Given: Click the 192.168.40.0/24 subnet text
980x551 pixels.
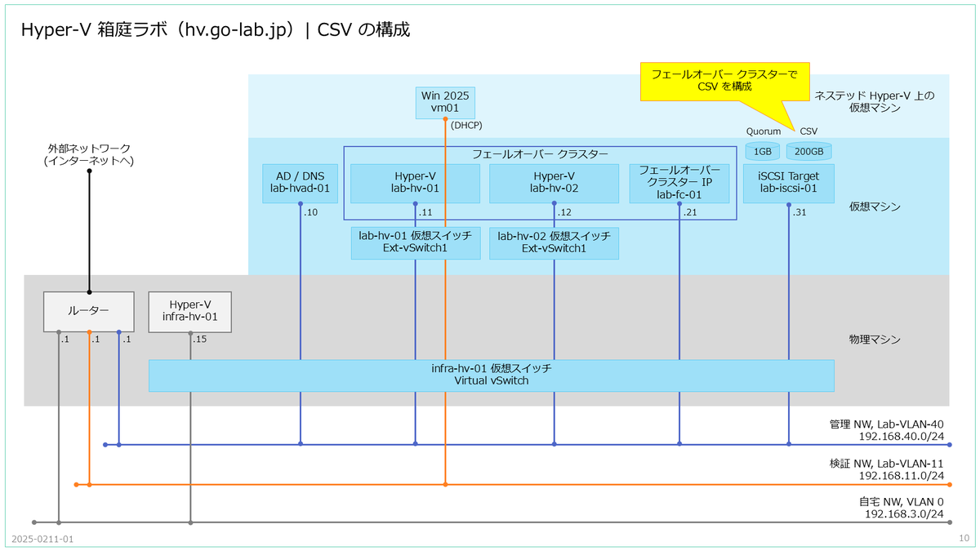Looking at the screenshot, I should [902, 437].
